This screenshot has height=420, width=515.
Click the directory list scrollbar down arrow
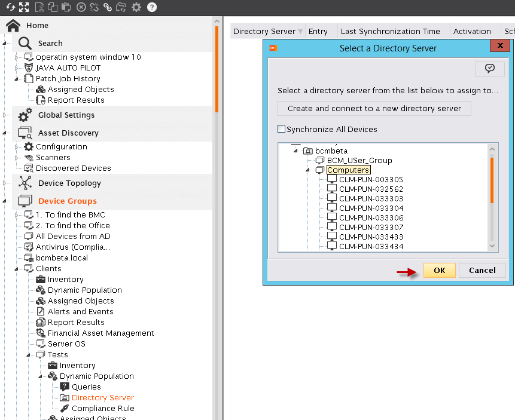492,246
